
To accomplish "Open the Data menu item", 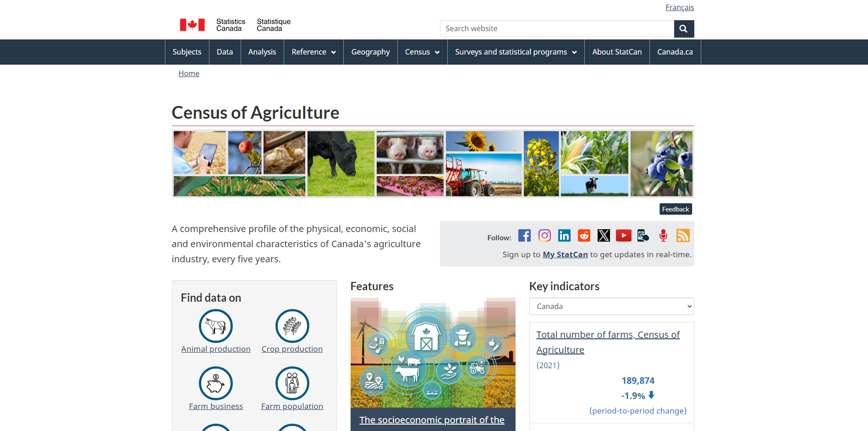I will (x=225, y=52).
